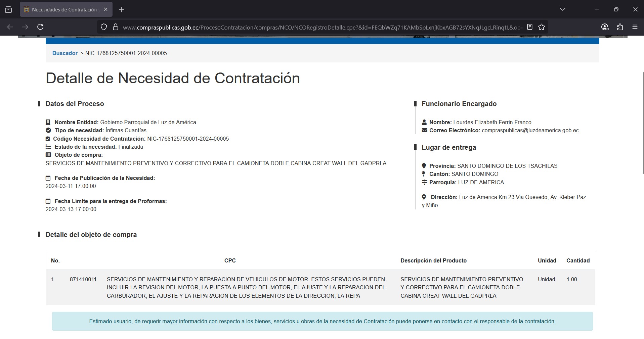Click the Estimado usuario information notice
644x339 pixels.
pyautogui.click(x=322, y=321)
